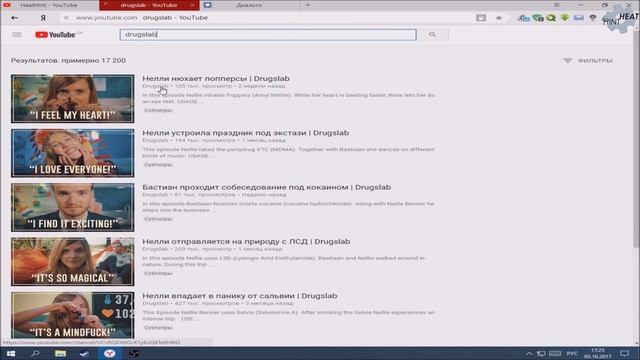Focus the drugslab search input field

(268, 35)
